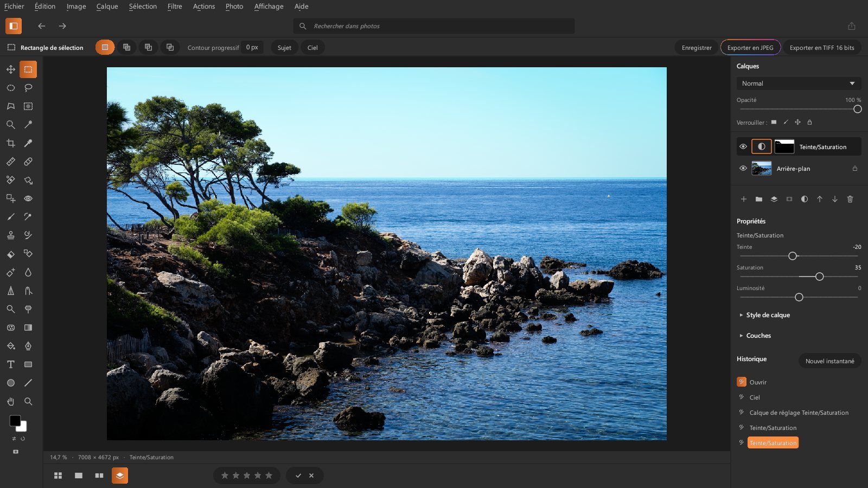Click the Sujet selection button
This screenshot has width=868, height=488.
point(284,48)
